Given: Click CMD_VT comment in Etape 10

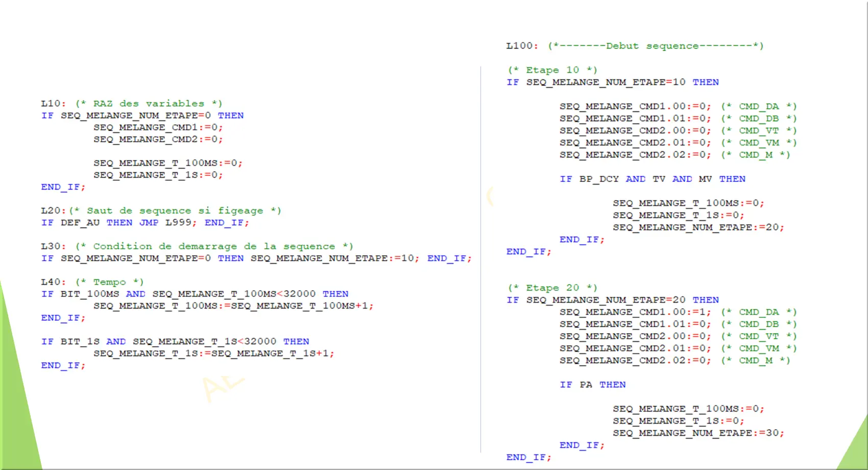Looking at the screenshot, I should click(x=759, y=131).
